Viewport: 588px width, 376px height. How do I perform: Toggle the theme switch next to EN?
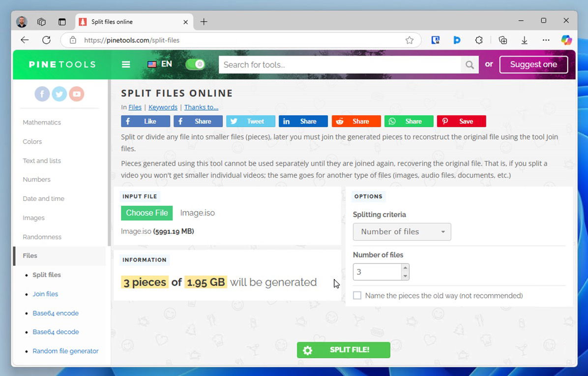[x=195, y=64]
